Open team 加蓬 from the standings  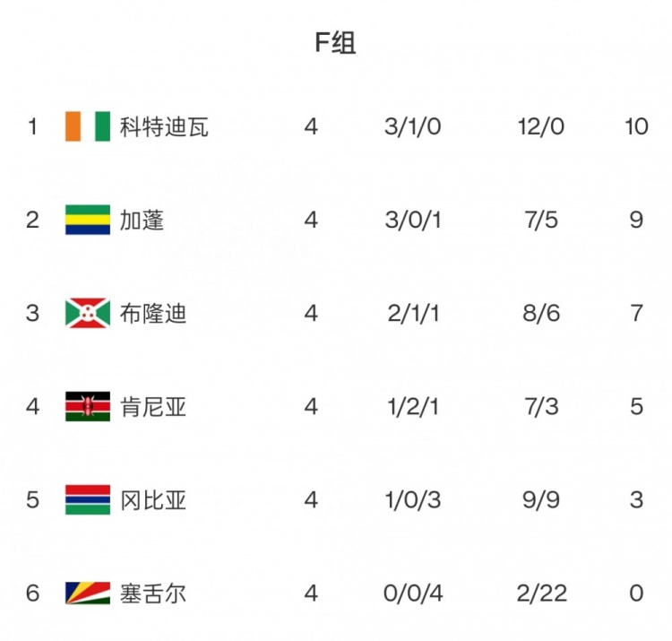(x=142, y=220)
